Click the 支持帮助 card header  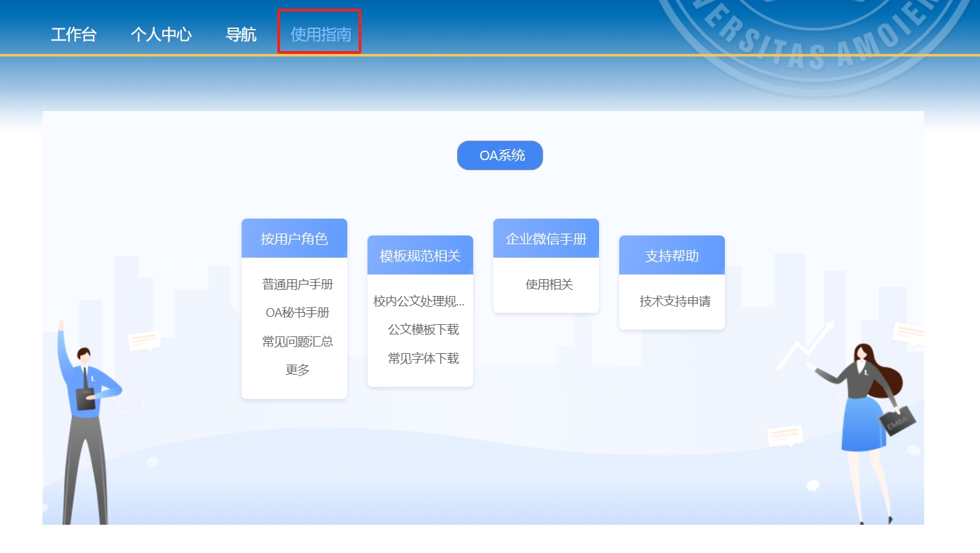click(x=672, y=256)
